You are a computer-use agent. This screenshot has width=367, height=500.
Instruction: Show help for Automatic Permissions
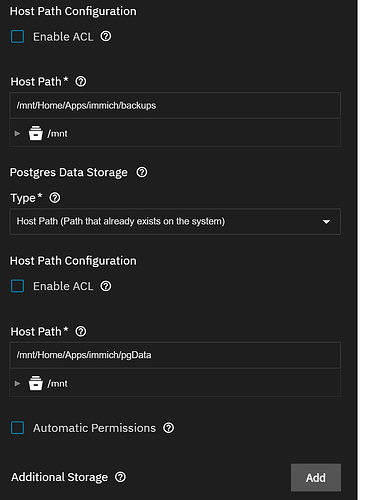(168, 428)
